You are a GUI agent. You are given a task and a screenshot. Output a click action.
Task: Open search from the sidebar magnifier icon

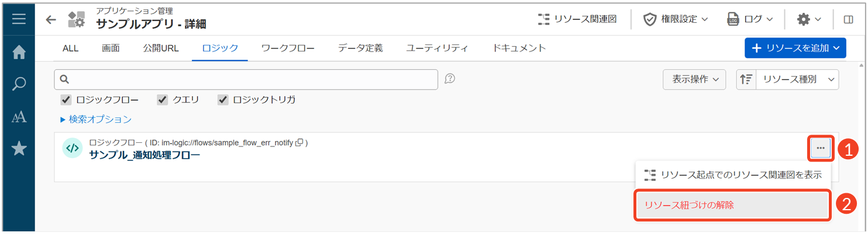pos(19,84)
